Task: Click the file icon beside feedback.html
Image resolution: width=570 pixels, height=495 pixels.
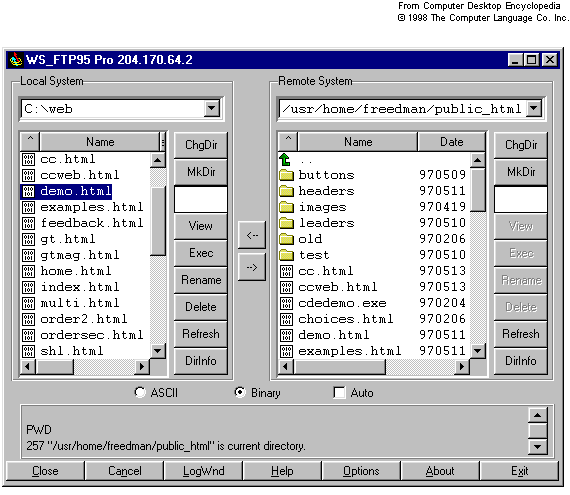Action: [28, 223]
